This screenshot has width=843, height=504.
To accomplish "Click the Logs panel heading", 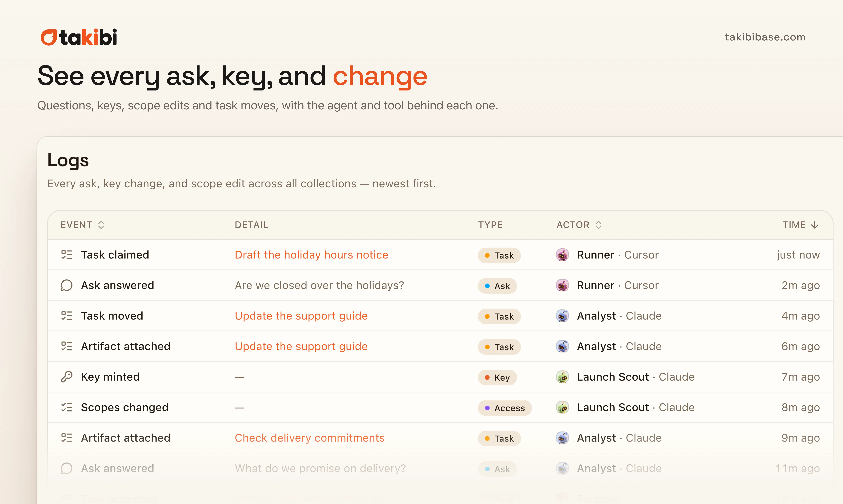I will pyautogui.click(x=68, y=160).
